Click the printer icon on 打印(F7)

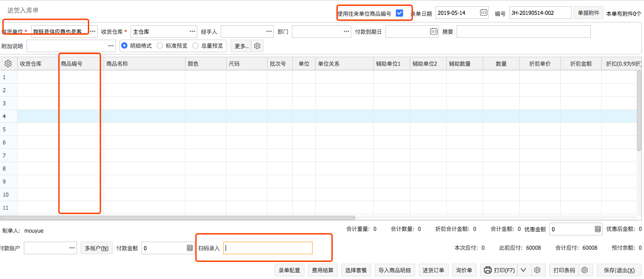click(488, 270)
